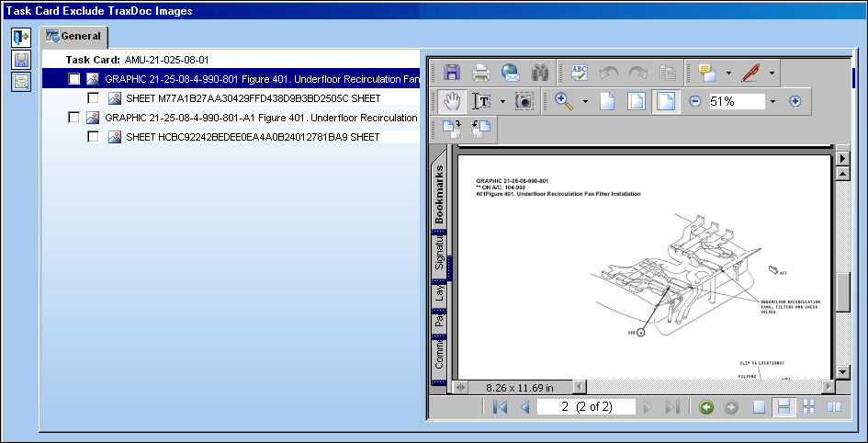Set view to Actual Size page icon
This screenshot has height=443, width=868.
(x=607, y=101)
